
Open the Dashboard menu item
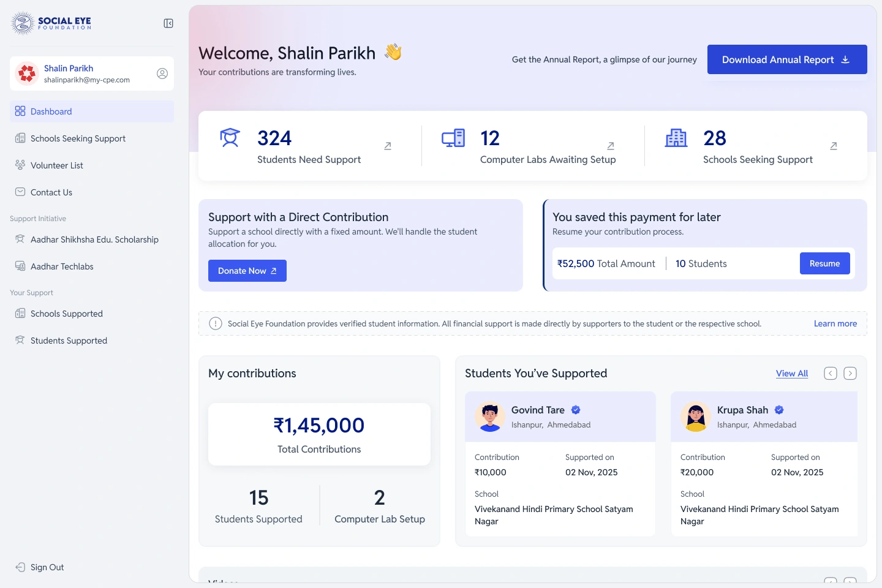tap(92, 111)
